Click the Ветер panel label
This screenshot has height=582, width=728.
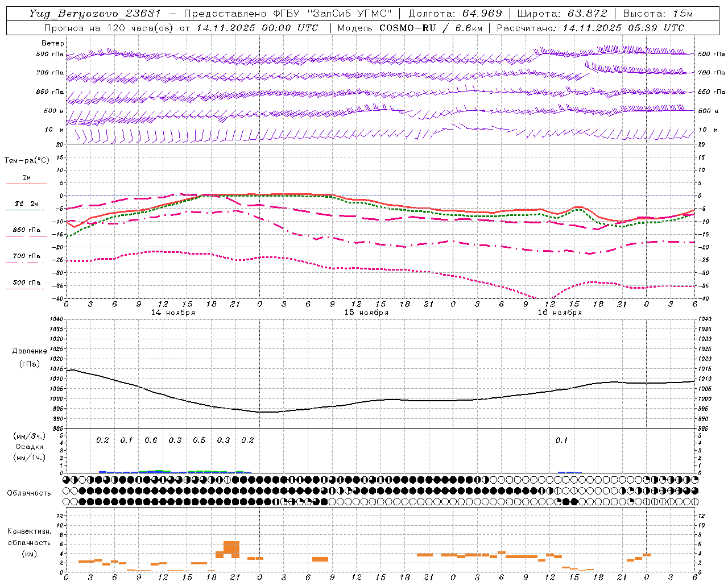[53, 43]
